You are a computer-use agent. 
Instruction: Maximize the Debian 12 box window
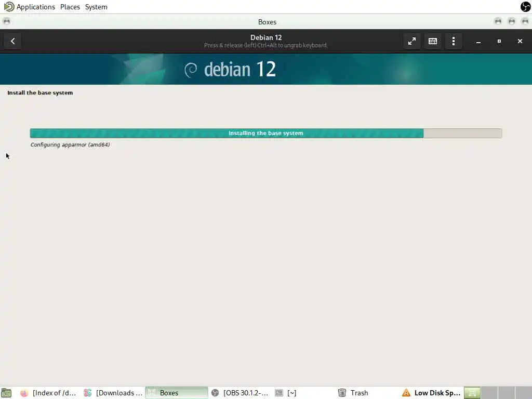click(499, 41)
